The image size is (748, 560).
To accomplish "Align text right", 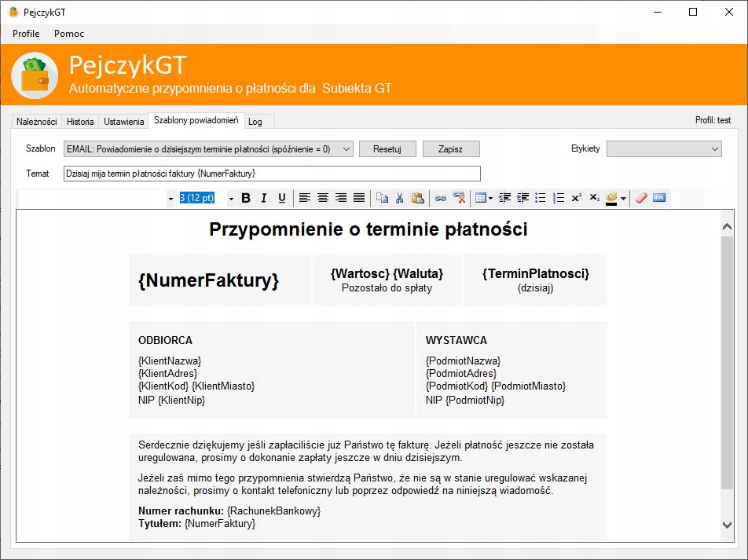I will click(x=341, y=198).
